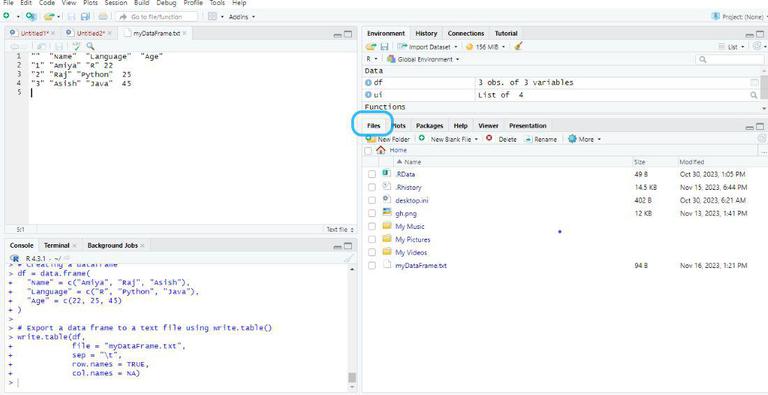Click the Rename button in Files pane
The width and height of the screenshot is (768, 395).
tap(540, 139)
